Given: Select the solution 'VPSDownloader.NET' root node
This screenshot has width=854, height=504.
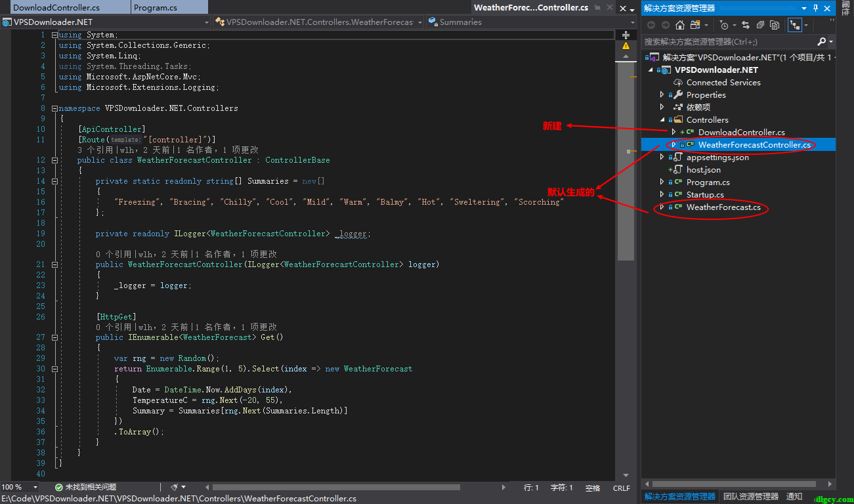Looking at the screenshot, I should click(x=746, y=57).
